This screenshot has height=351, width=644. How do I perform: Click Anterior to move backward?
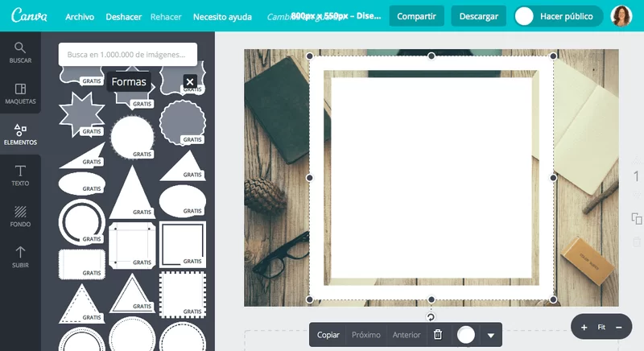point(407,335)
